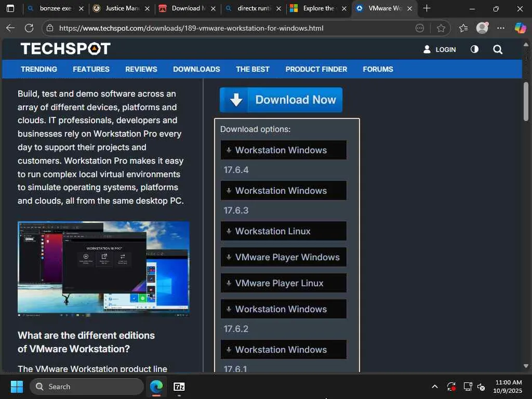Viewport: 532px width, 399px height.
Task: Open the browser settings ellipsis menu
Action: click(501, 28)
